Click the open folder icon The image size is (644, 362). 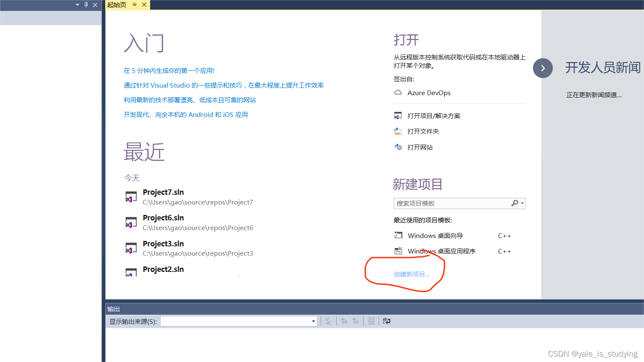coord(398,131)
